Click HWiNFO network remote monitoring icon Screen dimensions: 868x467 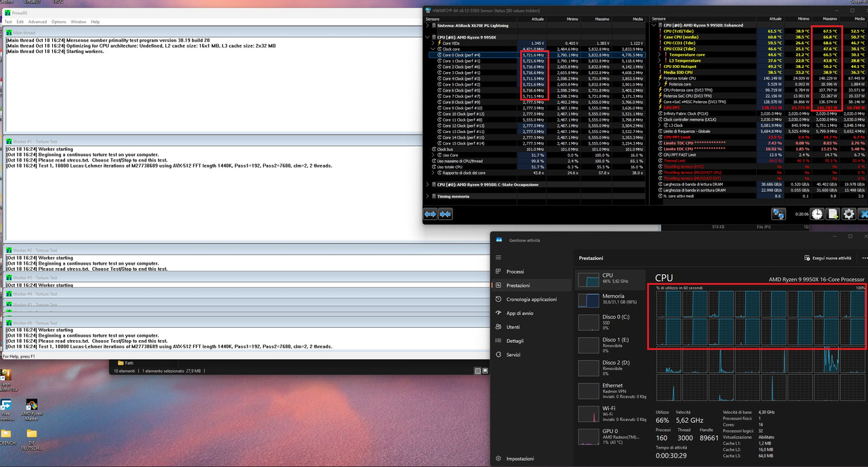779,214
